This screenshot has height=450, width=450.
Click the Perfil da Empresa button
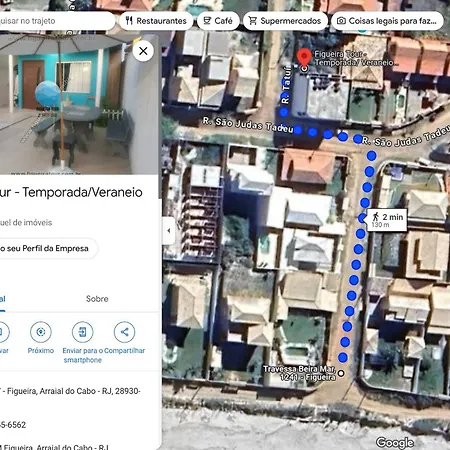tap(48, 248)
